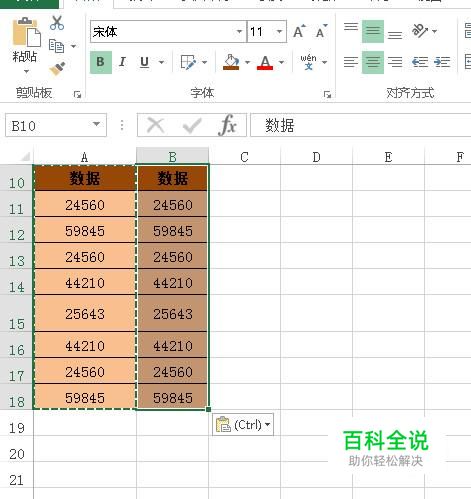The height and width of the screenshot is (499, 471).
Task: Click cell A10 header 数据
Action: (85, 178)
